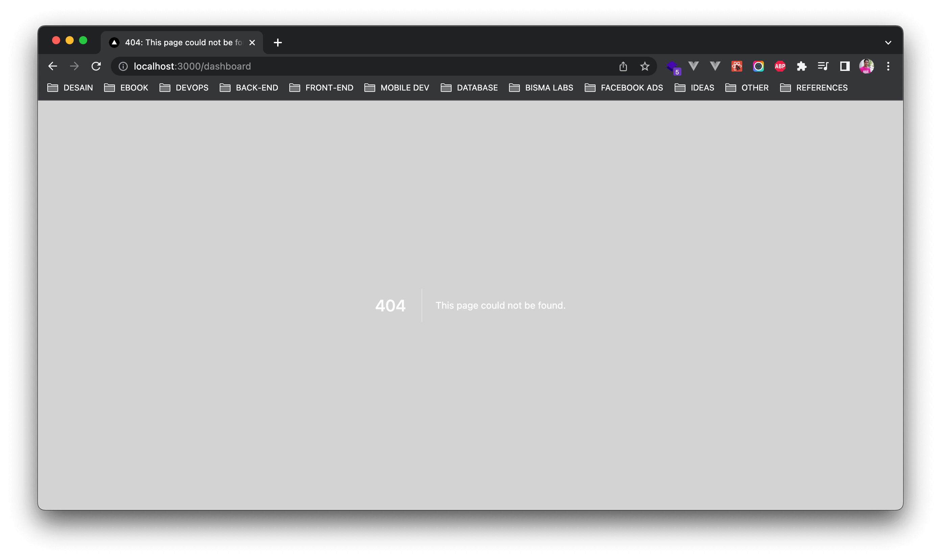
Task: Expand the tab search chevron
Action: (x=888, y=43)
